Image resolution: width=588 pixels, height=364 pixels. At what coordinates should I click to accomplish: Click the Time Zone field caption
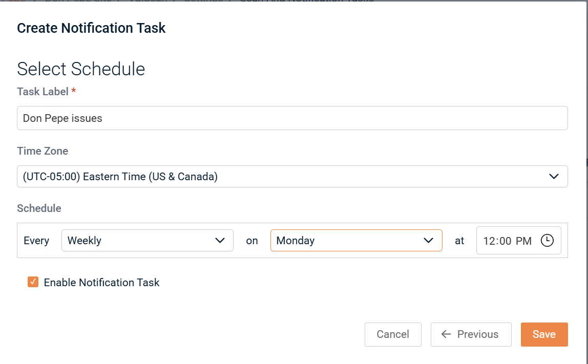(43, 151)
